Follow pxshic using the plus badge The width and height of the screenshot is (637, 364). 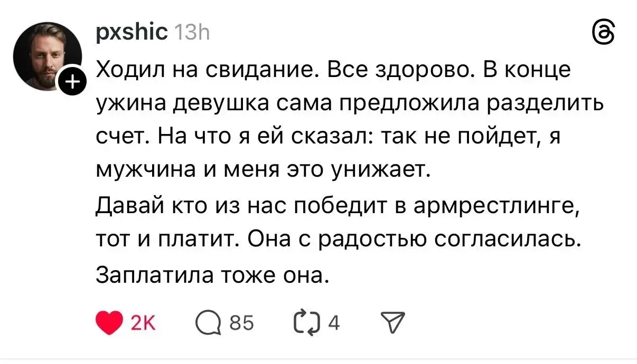pos(72,82)
